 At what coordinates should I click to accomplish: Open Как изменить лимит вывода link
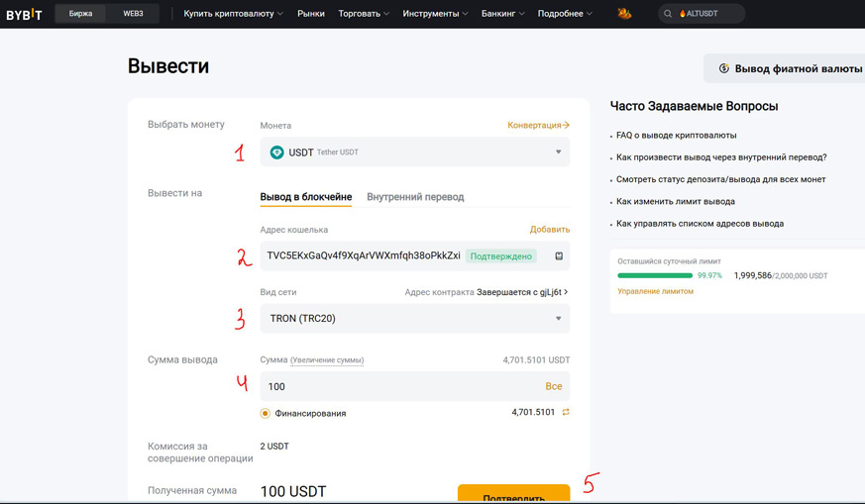coord(676,201)
